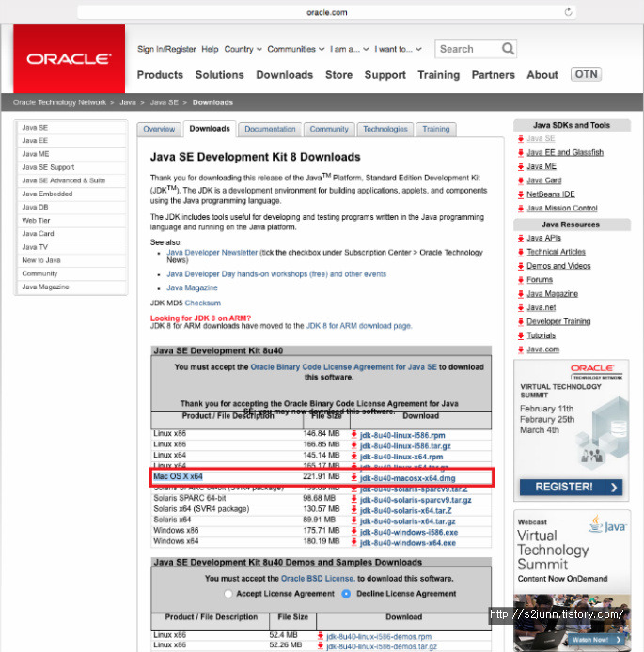The width and height of the screenshot is (644, 652).
Task: Click in the Search input field
Action: (x=468, y=49)
